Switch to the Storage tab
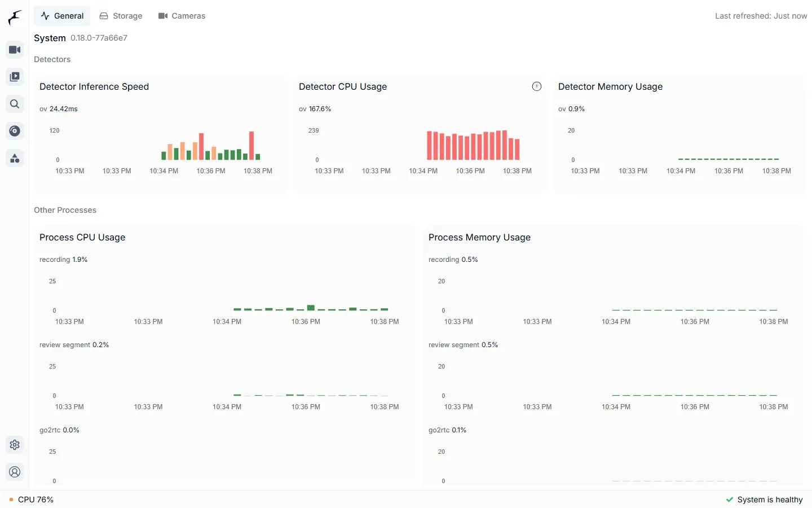This screenshot has height=508, width=812. (x=121, y=16)
